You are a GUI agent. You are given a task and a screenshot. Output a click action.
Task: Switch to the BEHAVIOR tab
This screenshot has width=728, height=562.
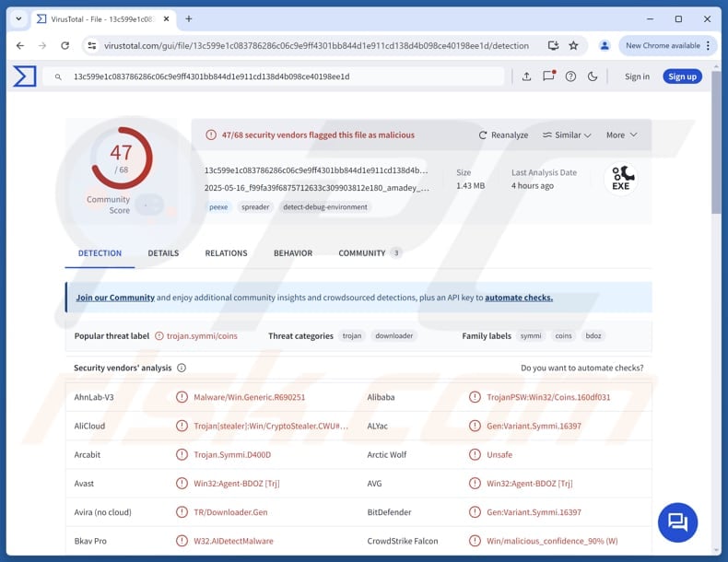tap(293, 253)
